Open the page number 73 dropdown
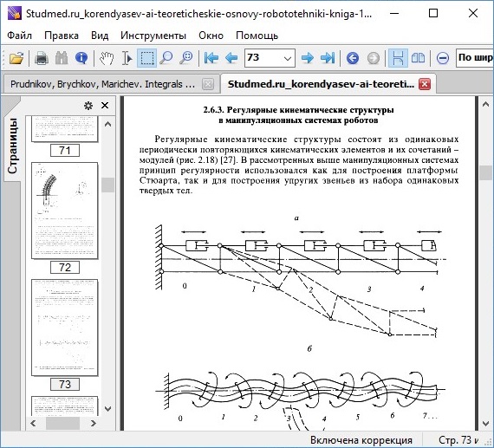 click(x=287, y=58)
